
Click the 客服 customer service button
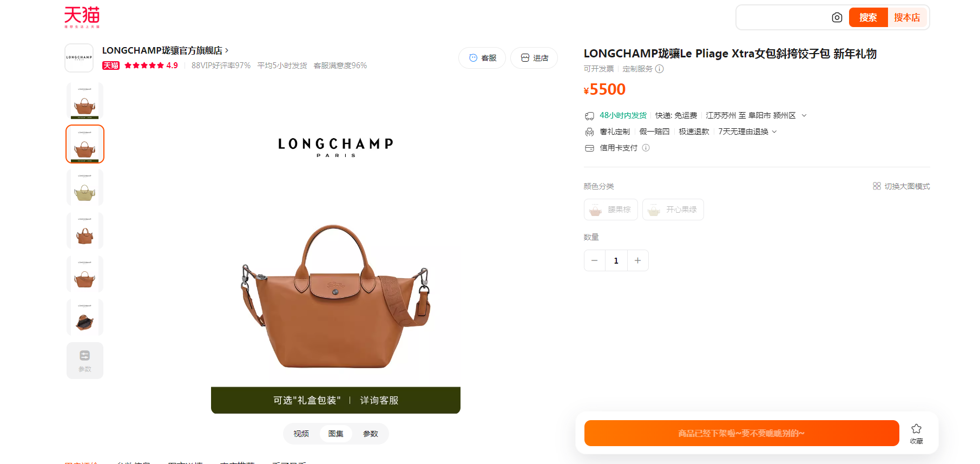pyautogui.click(x=482, y=58)
